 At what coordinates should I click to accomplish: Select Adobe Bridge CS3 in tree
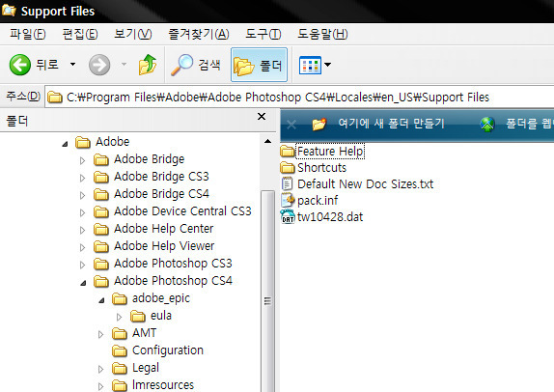(x=161, y=177)
